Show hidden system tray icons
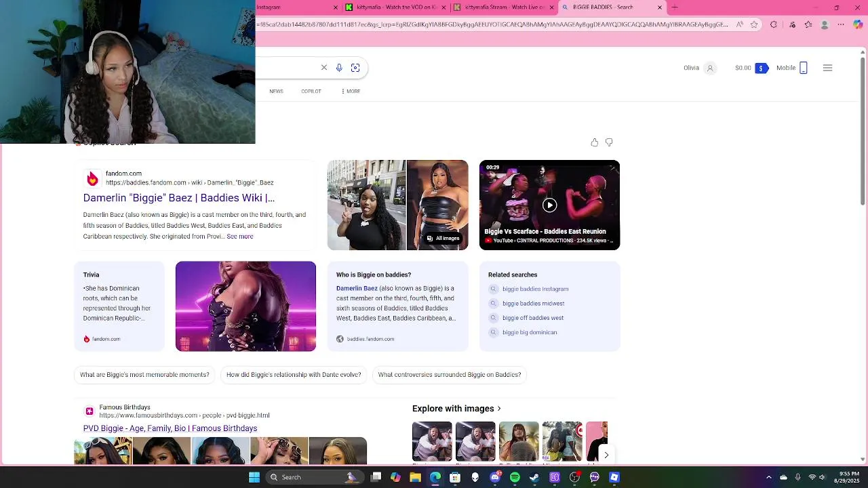 click(x=769, y=477)
